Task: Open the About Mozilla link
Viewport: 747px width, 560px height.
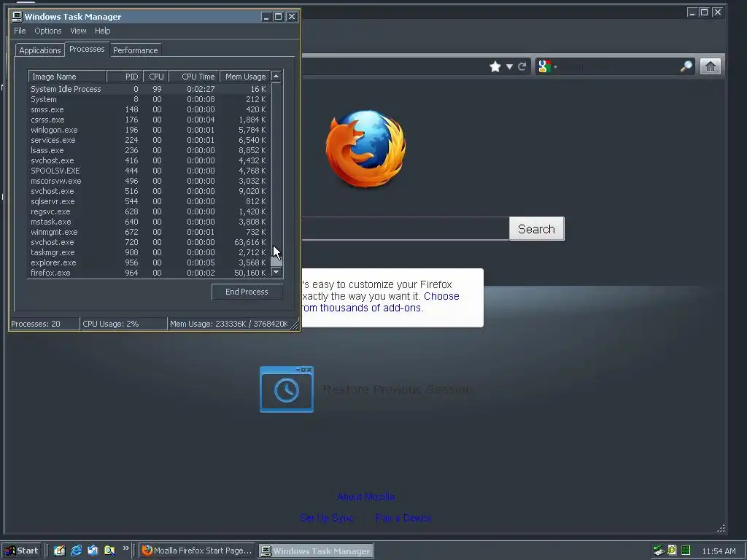Action: (365, 497)
